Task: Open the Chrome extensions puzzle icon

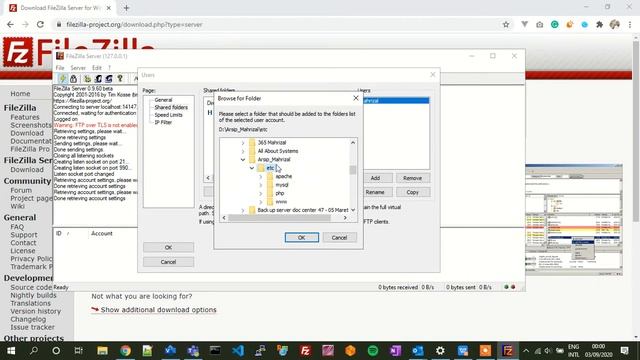Action: tap(599, 24)
